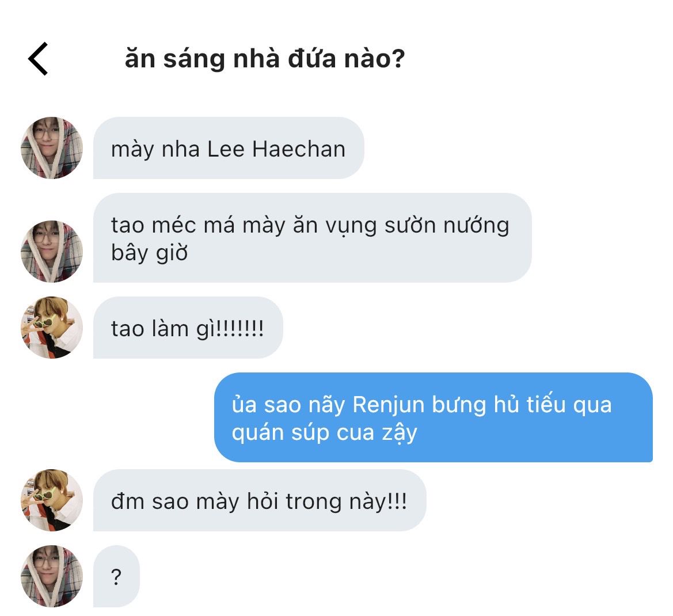
Task: Open the 'ăn sáng nhà đứa nào?' chat title
Action: [x=265, y=59]
